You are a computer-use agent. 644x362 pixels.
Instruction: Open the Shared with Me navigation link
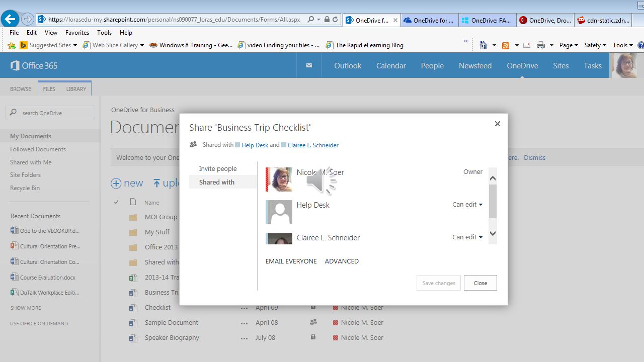tap(31, 162)
